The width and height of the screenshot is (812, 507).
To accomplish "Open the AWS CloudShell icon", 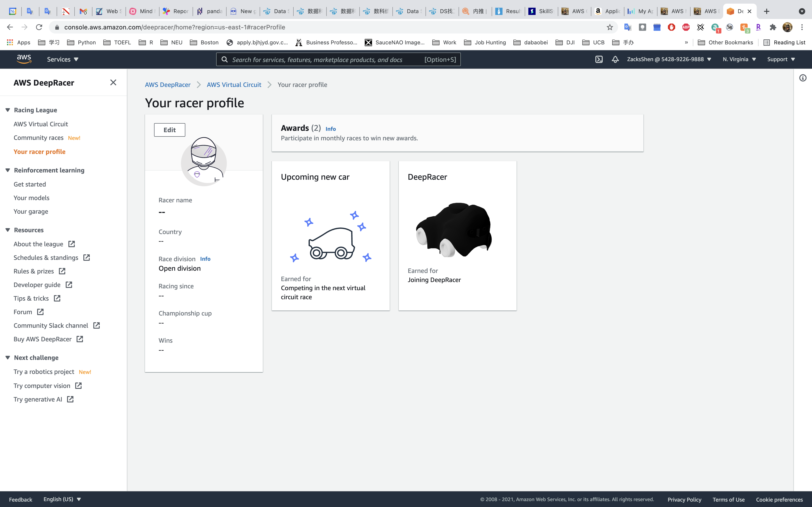I will pos(599,59).
